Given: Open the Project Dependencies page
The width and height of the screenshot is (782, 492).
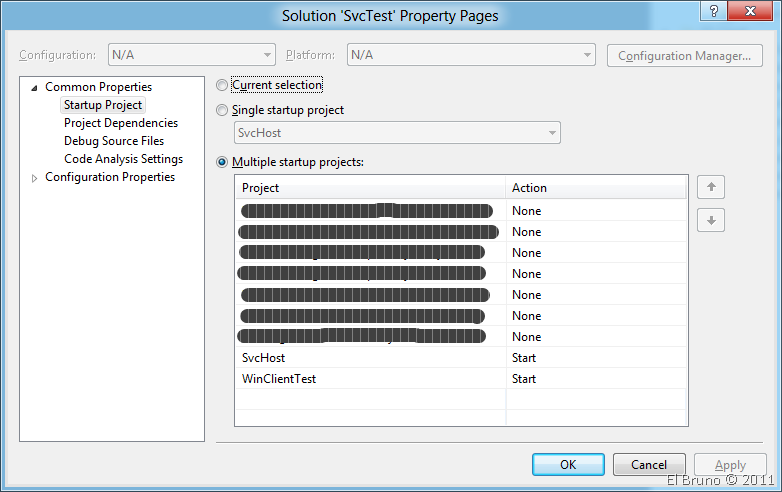Looking at the screenshot, I should [121, 123].
